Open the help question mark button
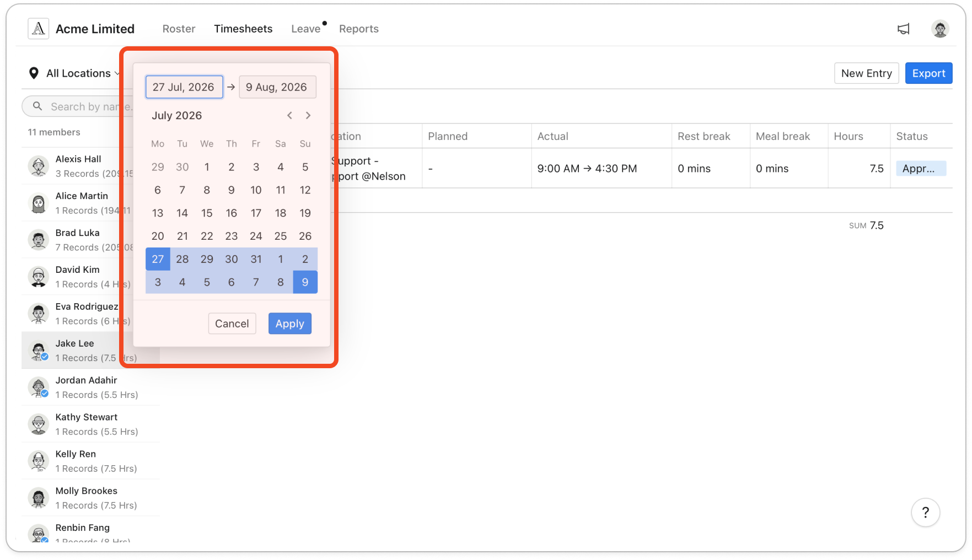The image size is (972, 560). pyautogui.click(x=925, y=513)
